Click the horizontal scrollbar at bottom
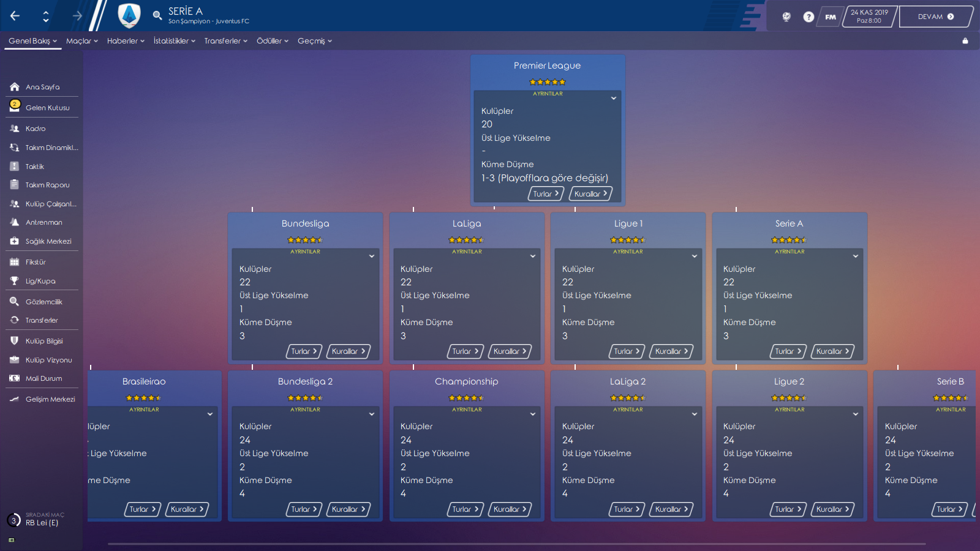The image size is (980, 551). click(516, 544)
